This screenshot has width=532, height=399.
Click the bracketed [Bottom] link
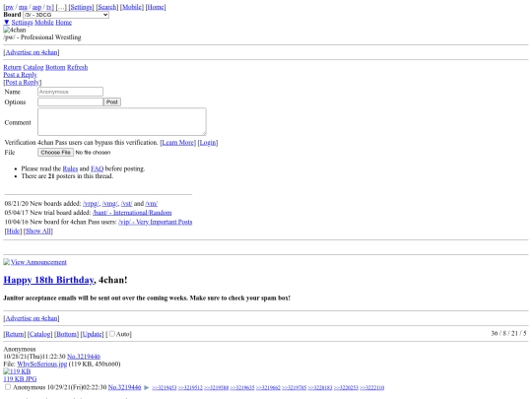[67, 334]
